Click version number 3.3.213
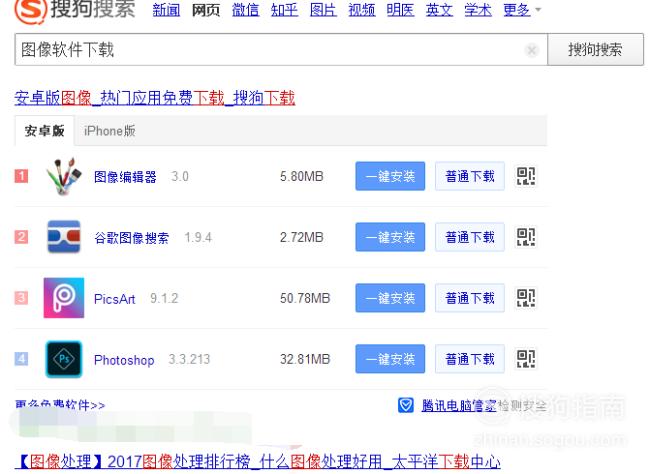The width and height of the screenshot is (650, 474). (189, 359)
